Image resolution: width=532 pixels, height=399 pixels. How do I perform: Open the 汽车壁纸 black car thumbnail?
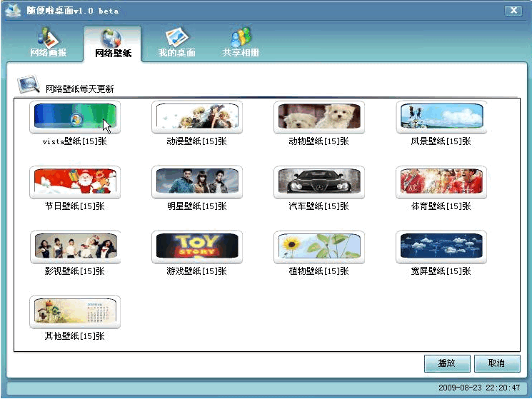point(319,182)
